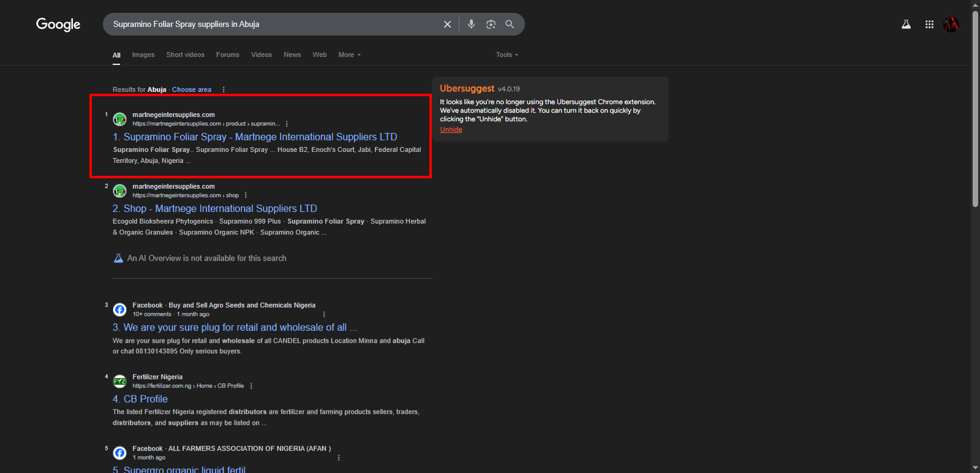Viewport: 980px width, 473px height.
Task: Open more options for first result
Action: (287, 124)
